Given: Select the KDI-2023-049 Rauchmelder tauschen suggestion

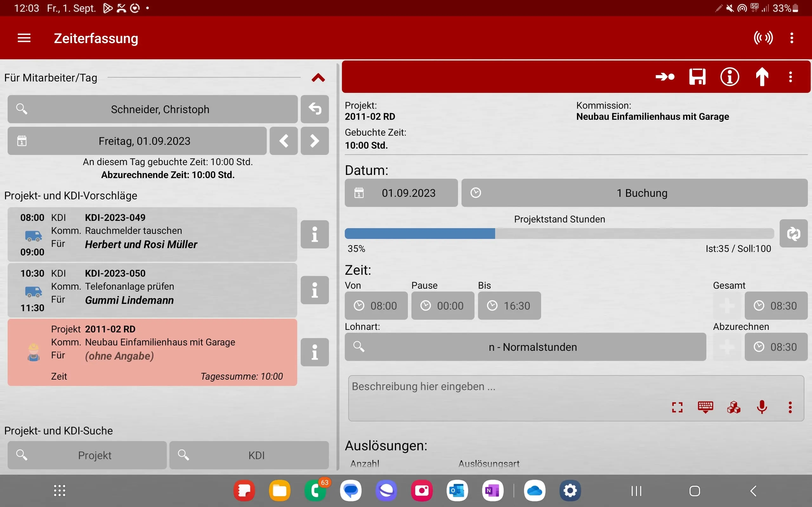Looking at the screenshot, I should 152,234.
